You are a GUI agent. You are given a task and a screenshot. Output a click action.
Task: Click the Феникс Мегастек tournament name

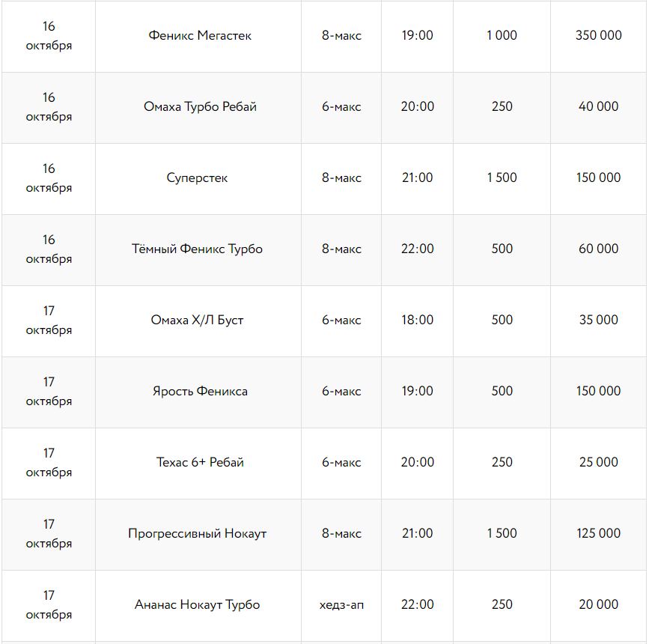[200, 36]
